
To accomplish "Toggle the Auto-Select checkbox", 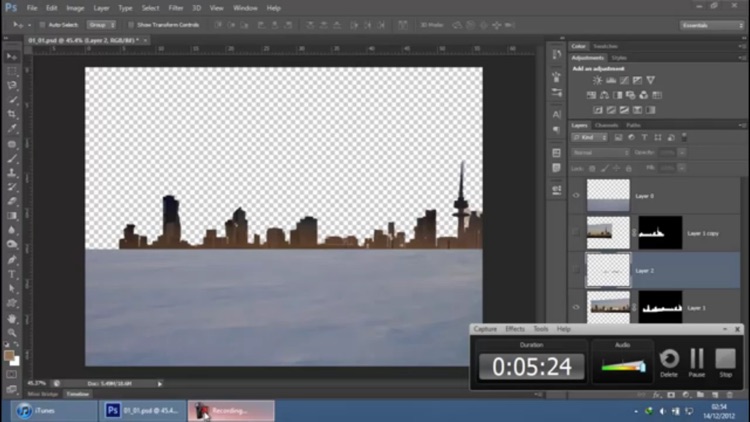I will coord(42,25).
